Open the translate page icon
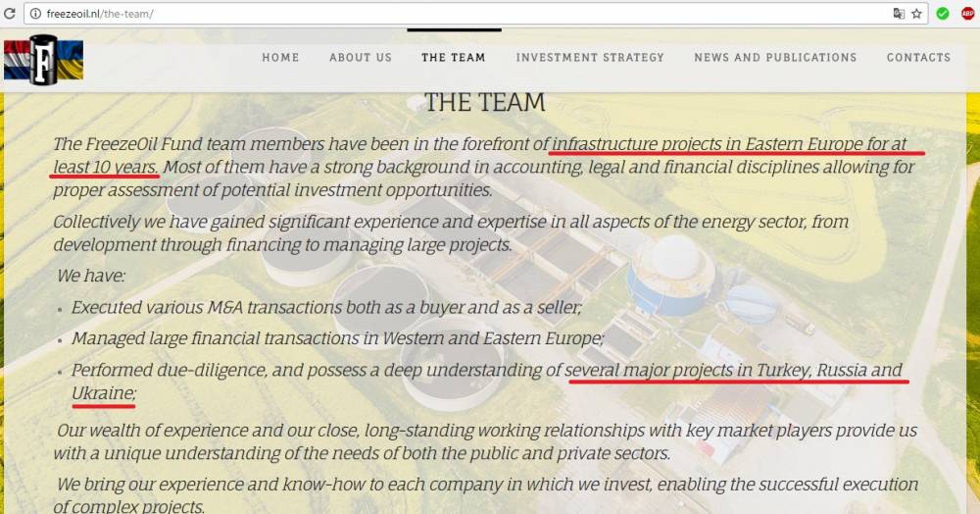Viewport: 980px width, 514px height. 899,13
